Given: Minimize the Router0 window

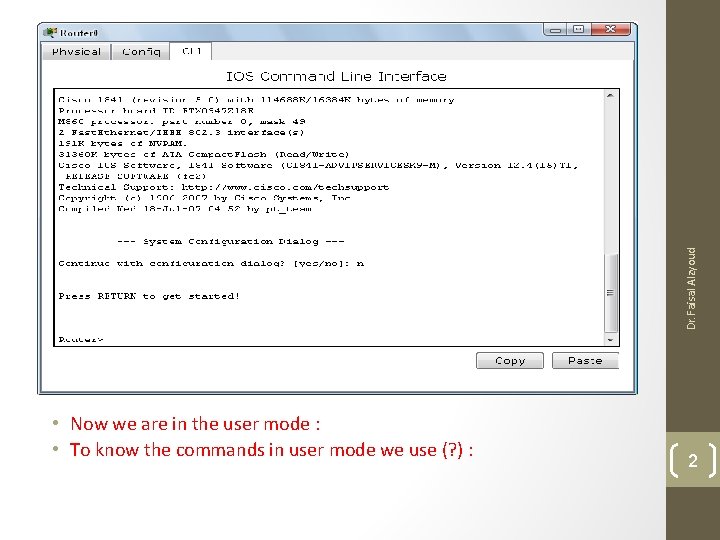Looking at the screenshot, I should point(555,30).
